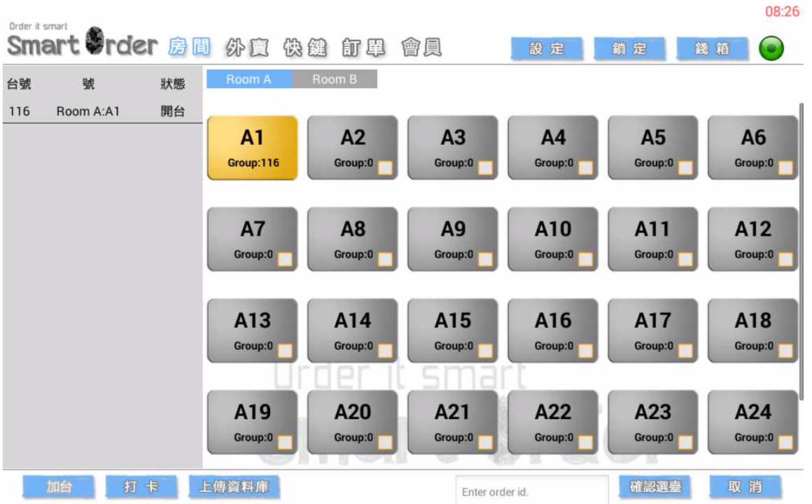Select the table A13 tile
Screen dimensions: 812x504
253,330
